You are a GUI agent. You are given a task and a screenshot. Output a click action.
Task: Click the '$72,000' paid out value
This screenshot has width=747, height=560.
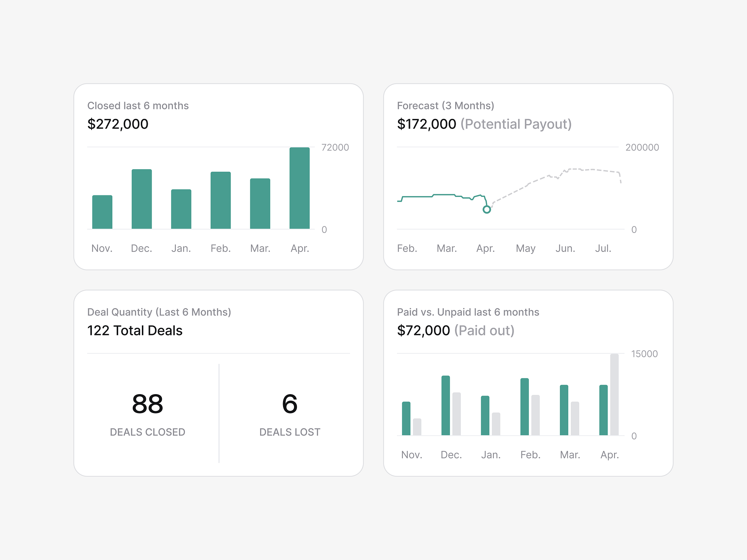[423, 331]
